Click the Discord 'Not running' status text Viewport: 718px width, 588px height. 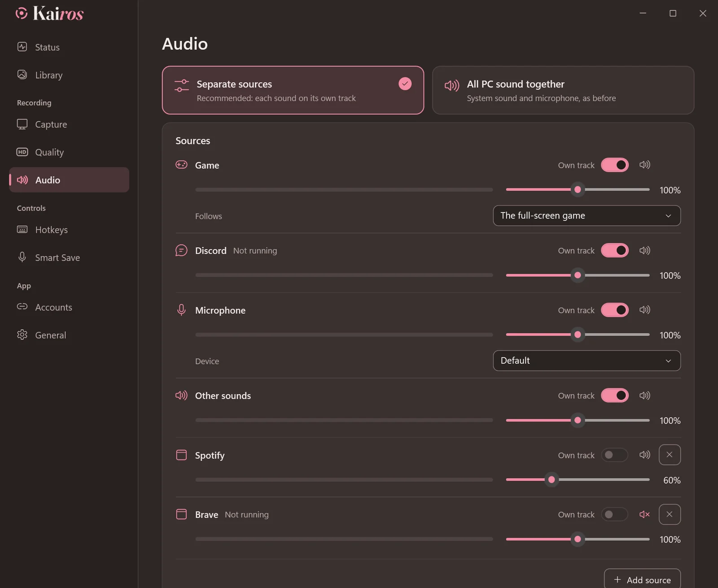[x=255, y=250]
